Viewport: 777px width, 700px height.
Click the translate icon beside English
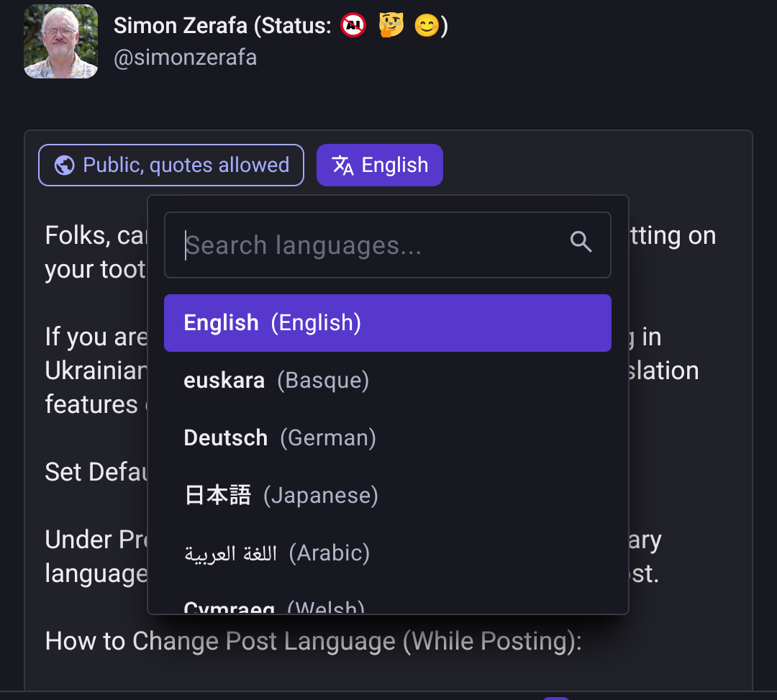[x=343, y=165]
